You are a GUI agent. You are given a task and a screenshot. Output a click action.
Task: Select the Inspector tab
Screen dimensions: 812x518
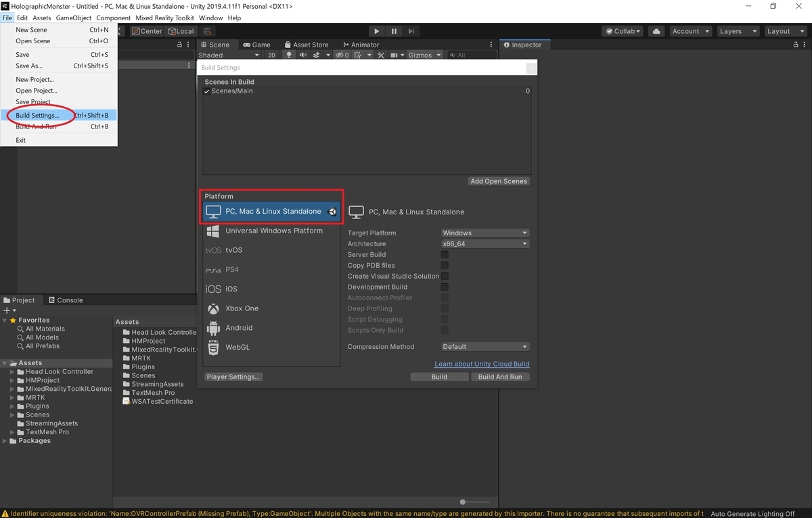523,45
